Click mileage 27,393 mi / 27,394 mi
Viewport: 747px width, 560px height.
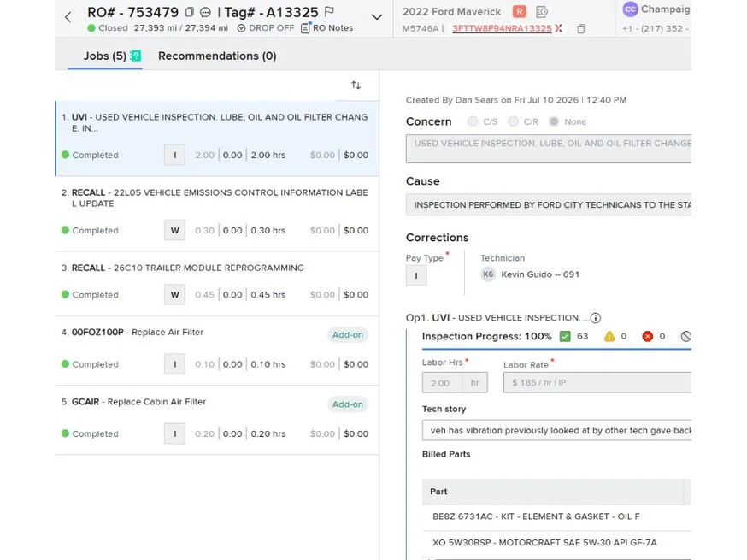pos(180,28)
